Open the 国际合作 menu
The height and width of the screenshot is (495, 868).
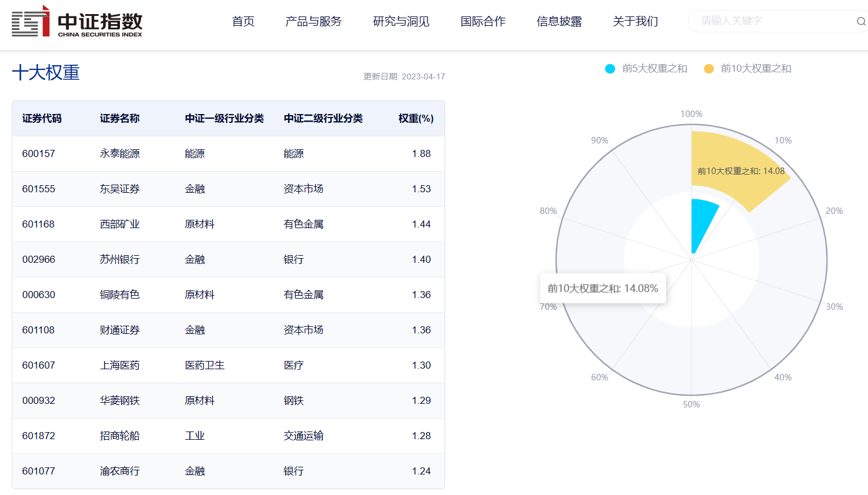[x=483, y=22]
